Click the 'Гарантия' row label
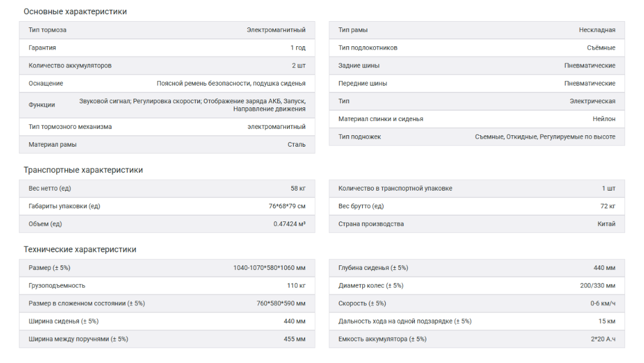The width and height of the screenshot is (644, 363). 42,48
